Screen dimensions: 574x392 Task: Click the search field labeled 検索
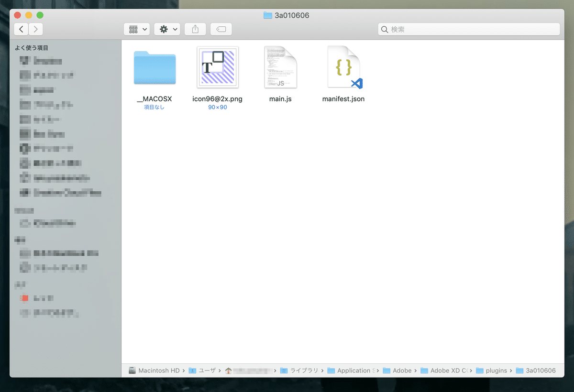point(469,29)
